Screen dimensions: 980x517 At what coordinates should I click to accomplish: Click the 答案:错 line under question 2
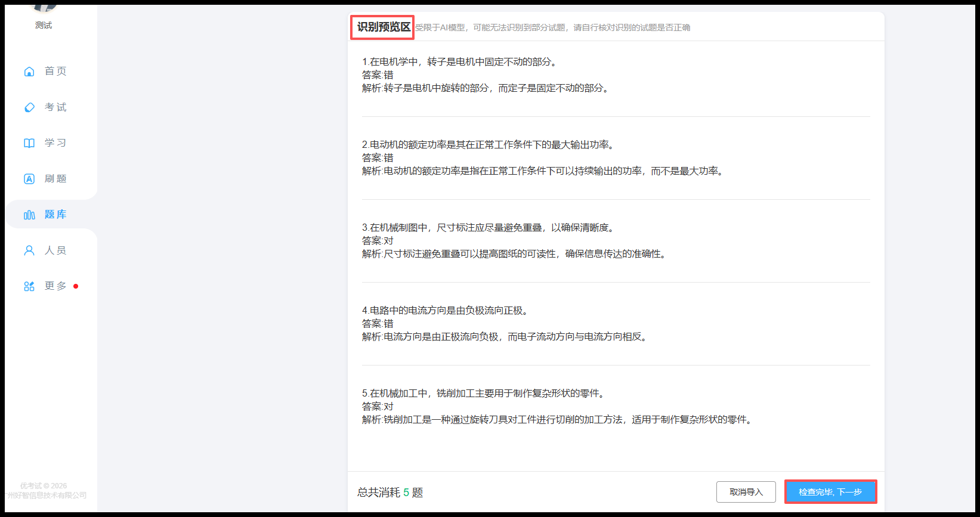378,158
